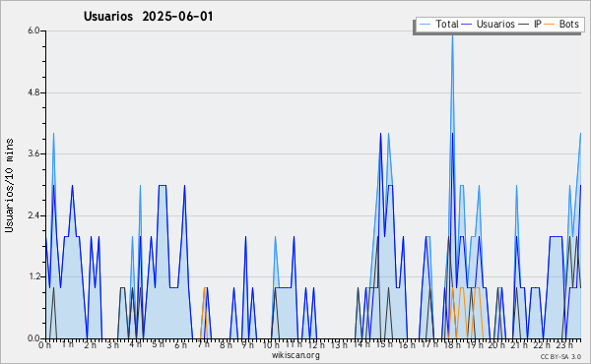Click the '2 h' x-axis label
The height and width of the screenshot is (364, 591).
click(x=90, y=345)
